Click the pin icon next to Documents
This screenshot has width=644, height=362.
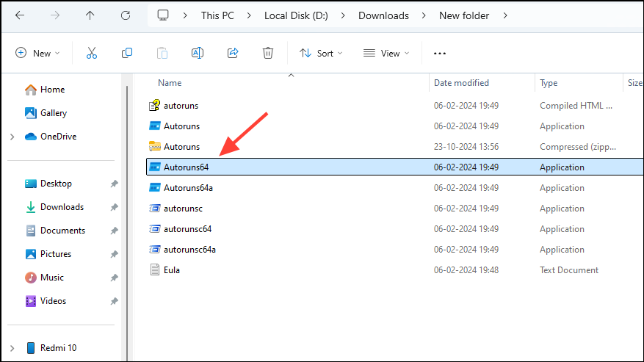[114, 231]
